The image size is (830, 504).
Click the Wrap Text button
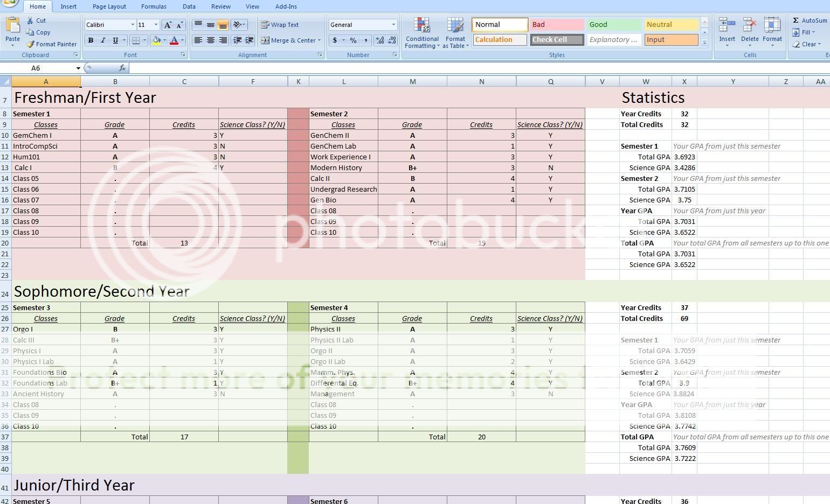point(280,25)
